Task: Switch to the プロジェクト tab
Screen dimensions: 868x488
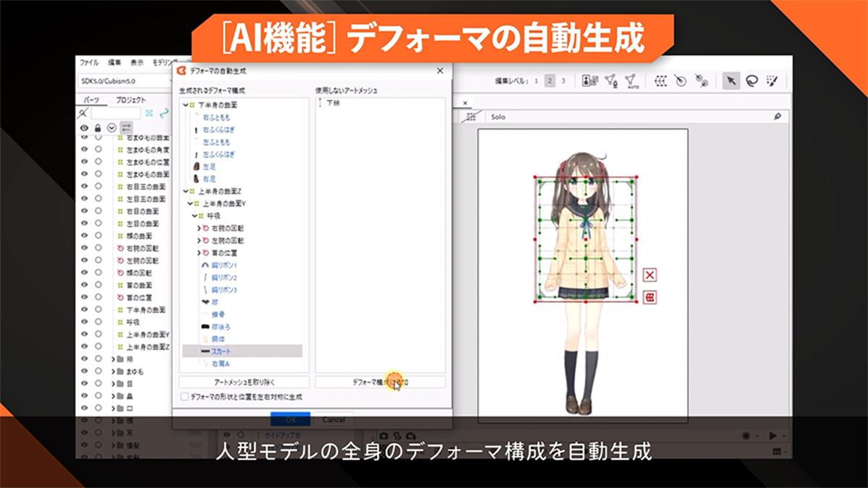Action: (x=131, y=100)
